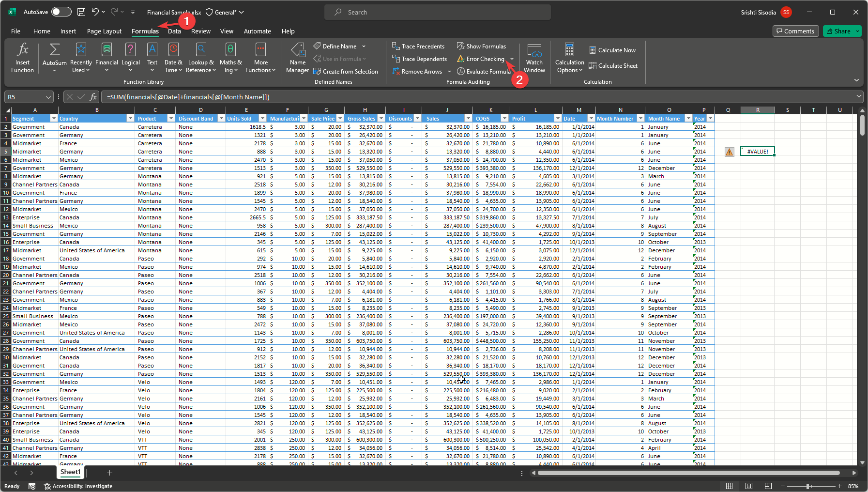Expand the Error Checking dropdown arrow

pyautogui.click(x=512, y=59)
